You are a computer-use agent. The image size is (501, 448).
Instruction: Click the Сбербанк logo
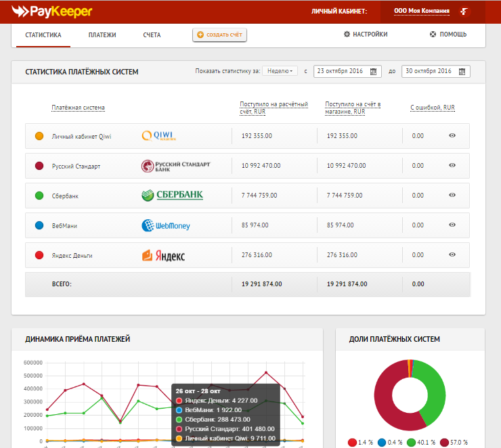[x=172, y=196]
